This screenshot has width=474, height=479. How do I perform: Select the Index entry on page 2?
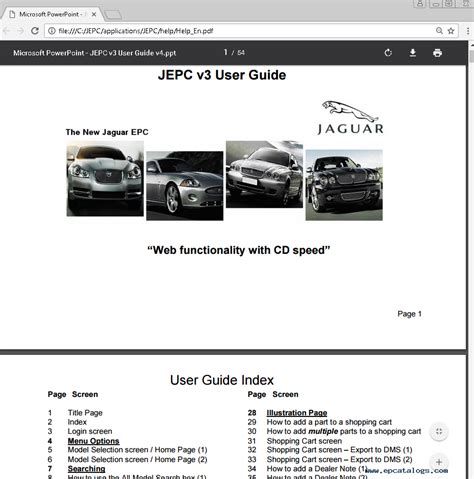click(77, 422)
